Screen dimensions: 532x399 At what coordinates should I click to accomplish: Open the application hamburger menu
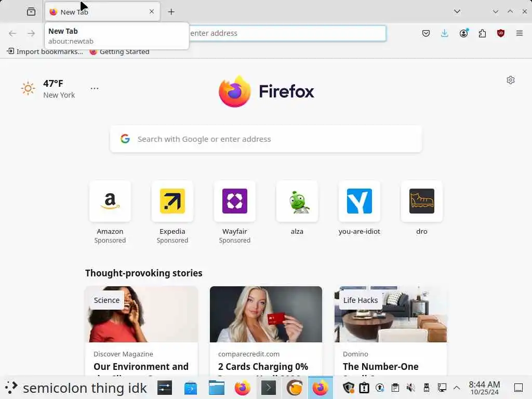coord(520,33)
